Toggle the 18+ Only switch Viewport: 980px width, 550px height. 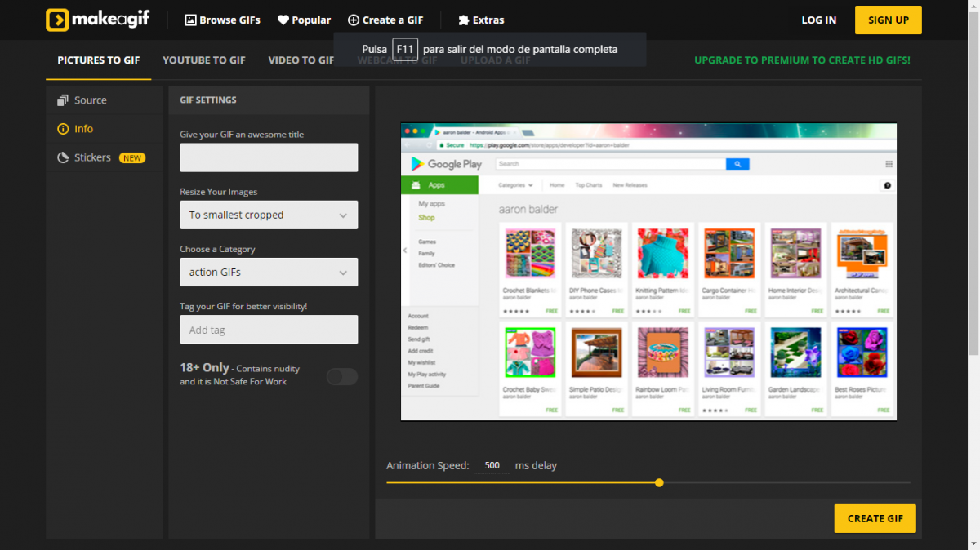341,376
